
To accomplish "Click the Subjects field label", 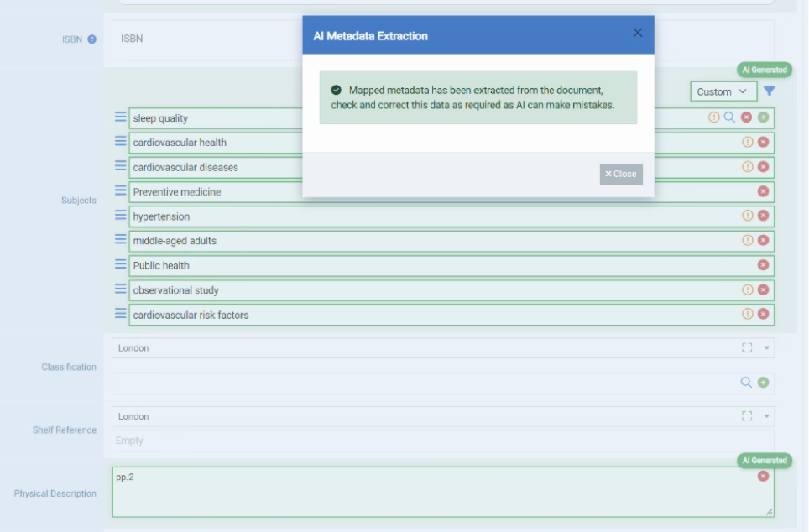I will click(x=79, y=201).
